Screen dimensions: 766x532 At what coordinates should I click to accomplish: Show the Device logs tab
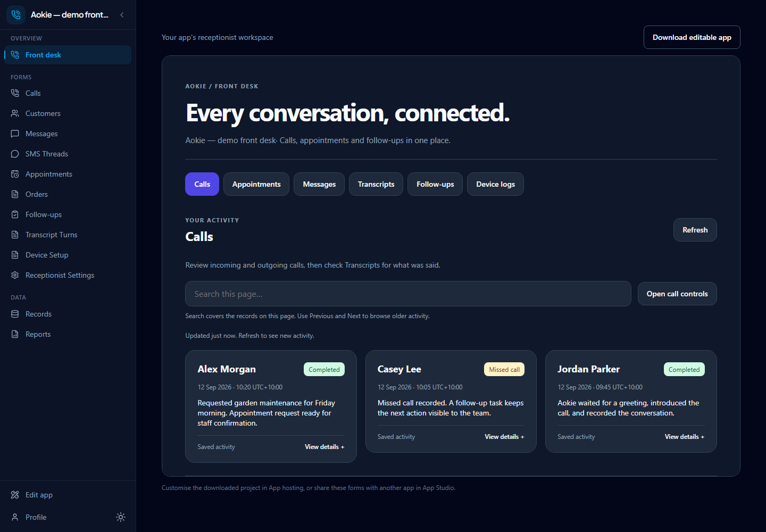495,184
